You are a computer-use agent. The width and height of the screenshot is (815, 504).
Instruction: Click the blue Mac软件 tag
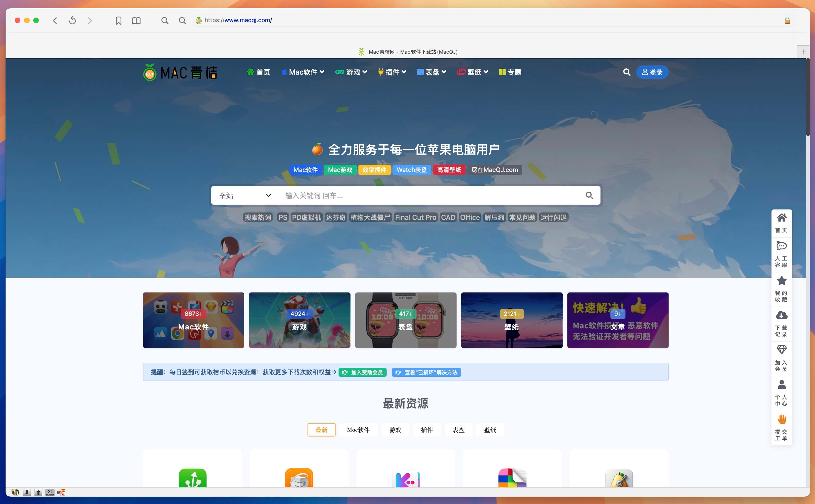(306, 170)
